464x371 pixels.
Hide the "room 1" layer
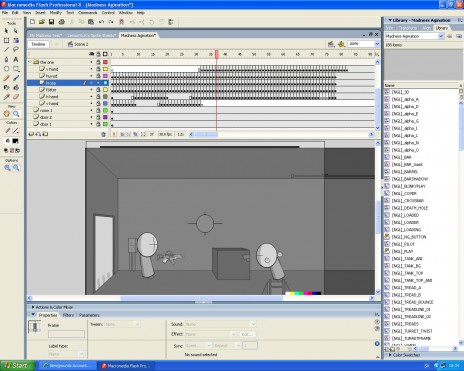pyautogui.click(x=91, y=110)
